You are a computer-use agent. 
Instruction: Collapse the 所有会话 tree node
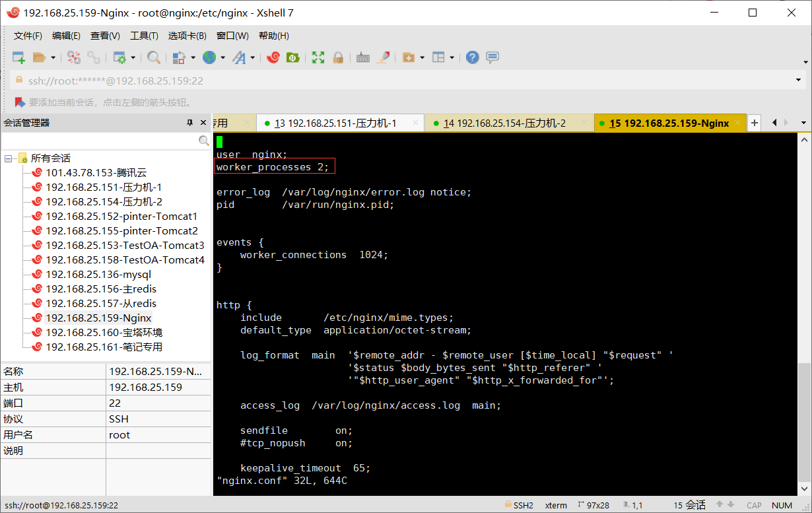pos(8,158)
